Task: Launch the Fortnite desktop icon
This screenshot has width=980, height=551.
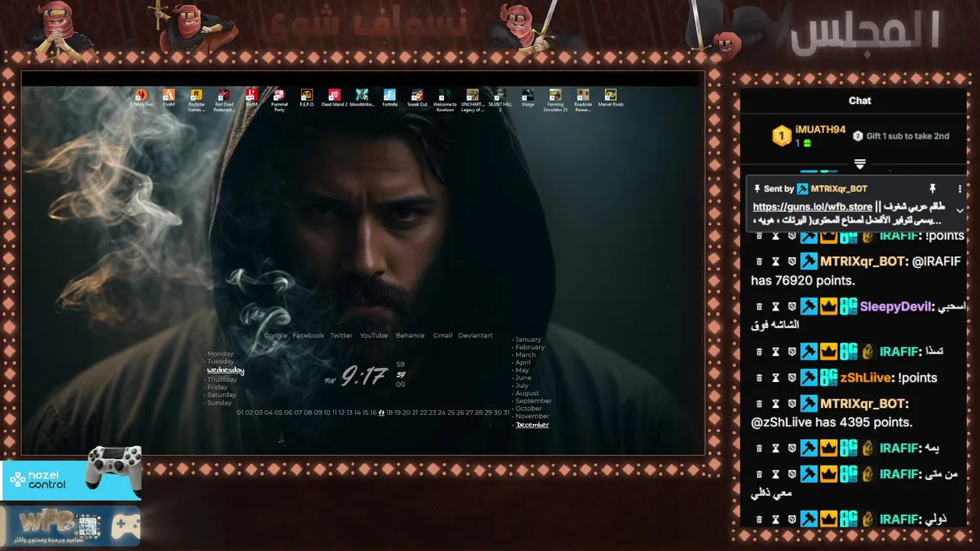Action: point(390,98)
